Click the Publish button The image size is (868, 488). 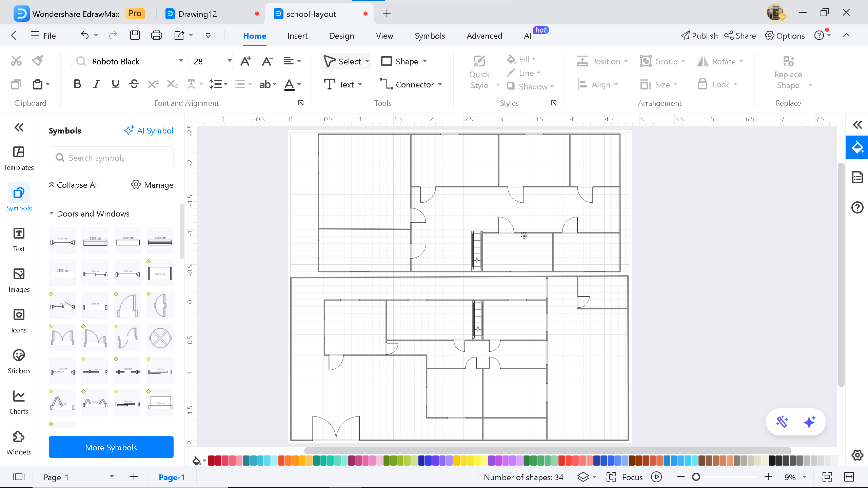pyautogui.click(x=699, y=36)
